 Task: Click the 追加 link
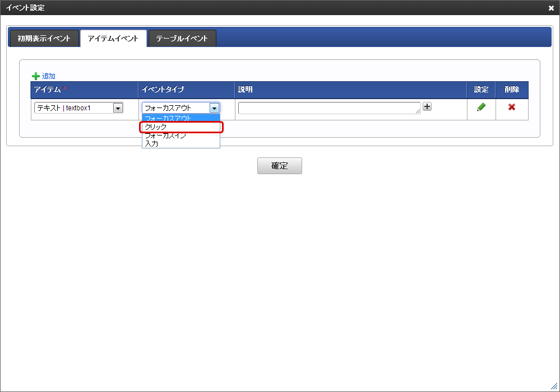tap(49, 76)
